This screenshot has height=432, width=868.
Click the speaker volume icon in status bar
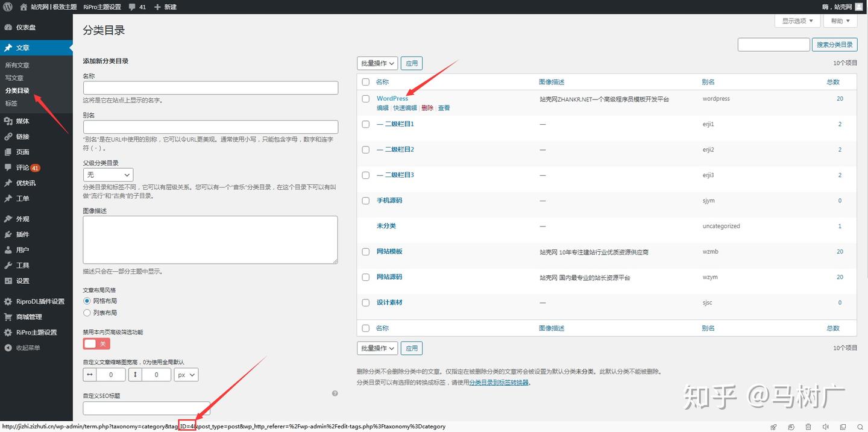825,427
